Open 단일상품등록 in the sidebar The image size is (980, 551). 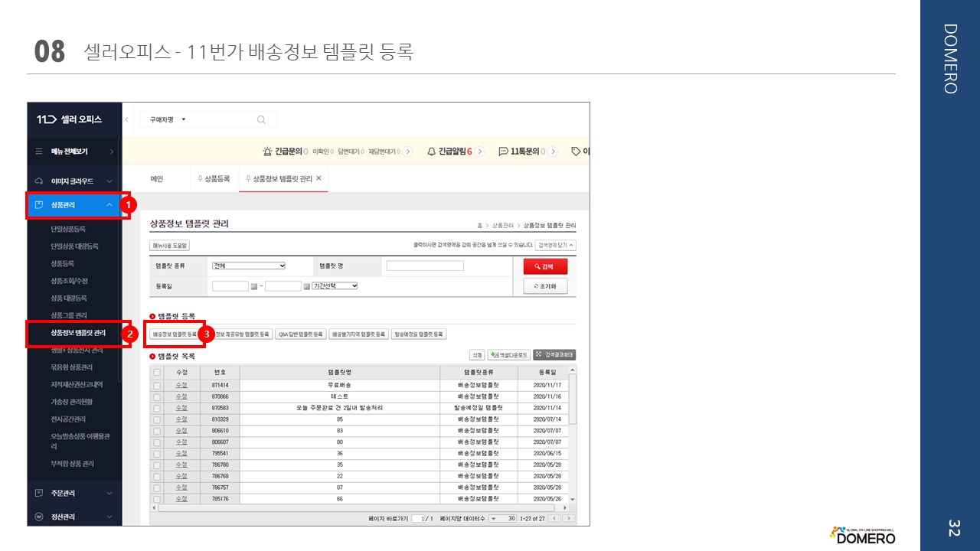pyautogui.click(x=68, y=229)
